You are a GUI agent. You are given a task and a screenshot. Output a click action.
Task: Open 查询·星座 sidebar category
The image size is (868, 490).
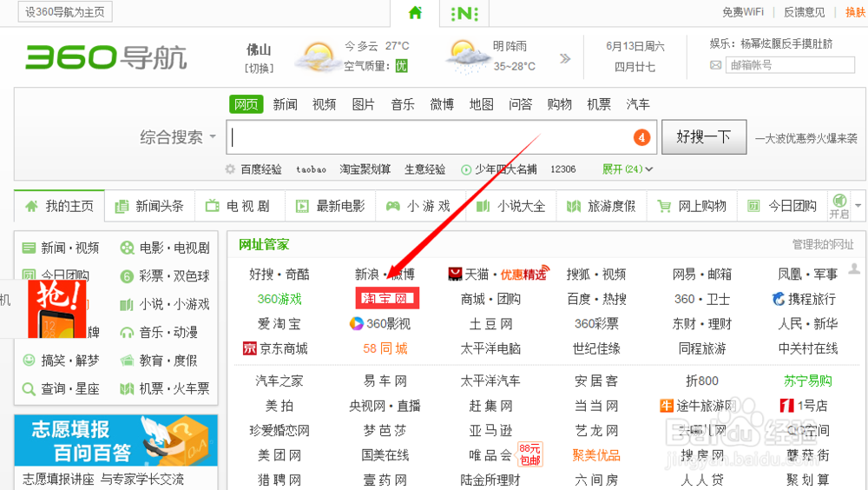click(x=61, y=388)
